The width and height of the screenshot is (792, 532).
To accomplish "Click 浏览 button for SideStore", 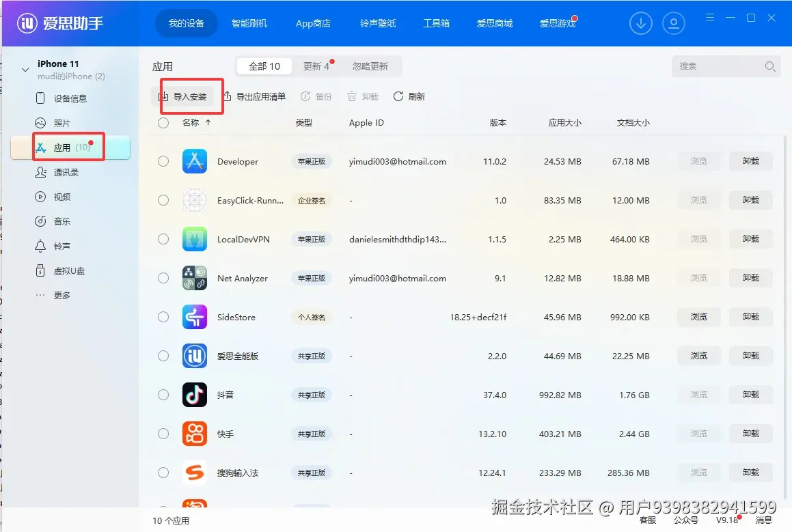I will 699,316.
